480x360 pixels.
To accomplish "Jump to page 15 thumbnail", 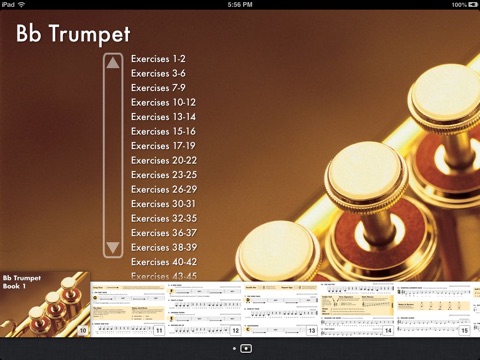I will (x=433, y=309).
